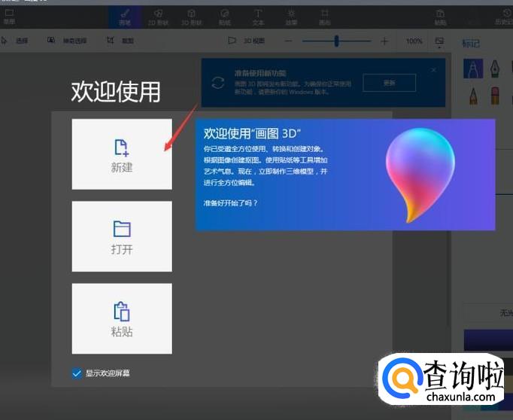Click the 更新 update button in banner
This screenshot has width=513, height=420.
(390, 83)
